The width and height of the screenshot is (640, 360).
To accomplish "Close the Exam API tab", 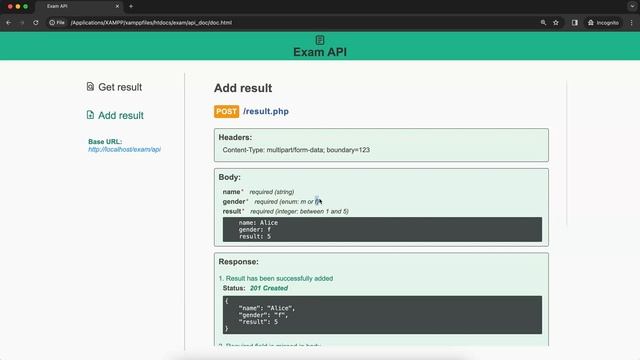I will [x=117, y=6].
